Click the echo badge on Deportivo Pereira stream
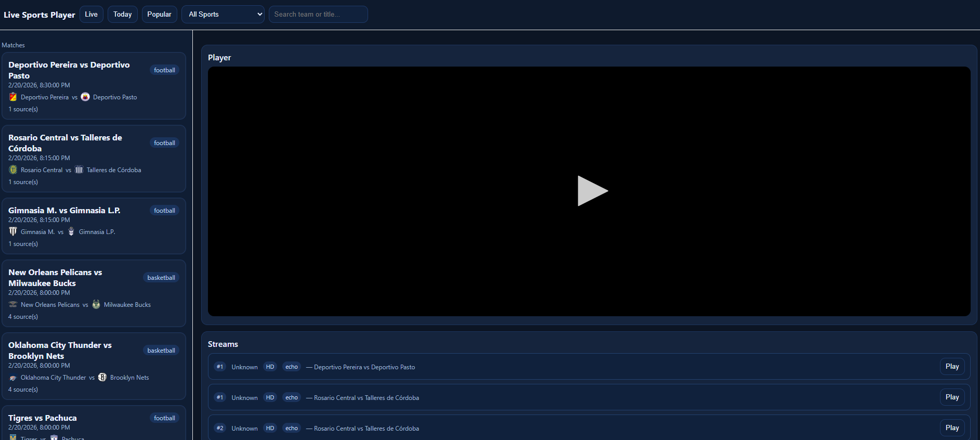Screen dimensions: 980x440 [292, 367]
